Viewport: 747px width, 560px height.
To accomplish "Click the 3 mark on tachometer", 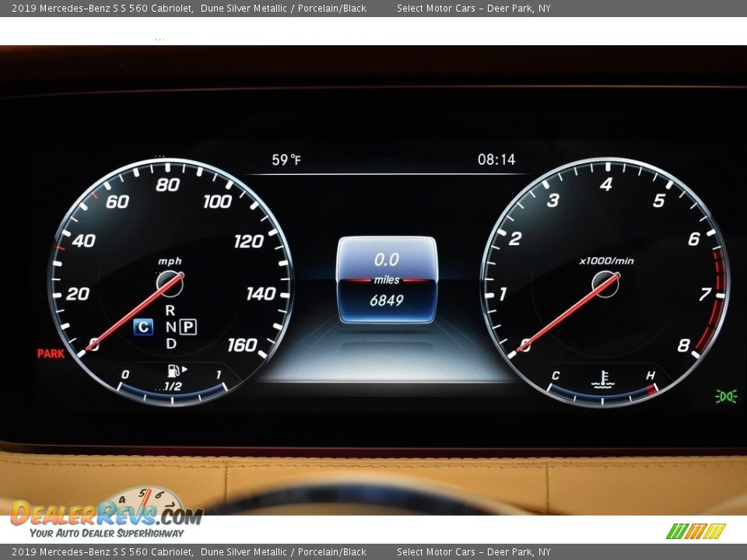I will (x=553, y=201).
